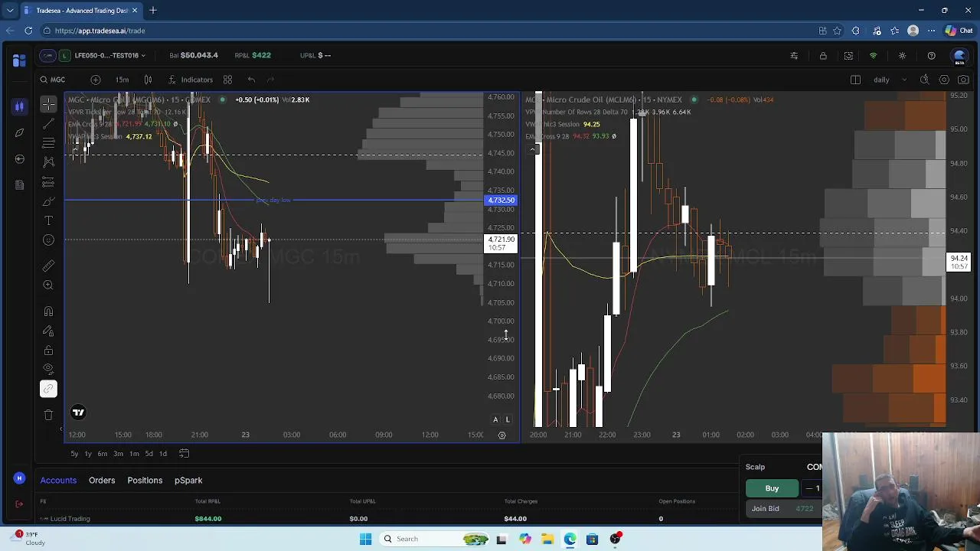This screenshot has height=551, width=980.
Task: Open chart settings hexagon icon
Action: click(x=944, y=80)
